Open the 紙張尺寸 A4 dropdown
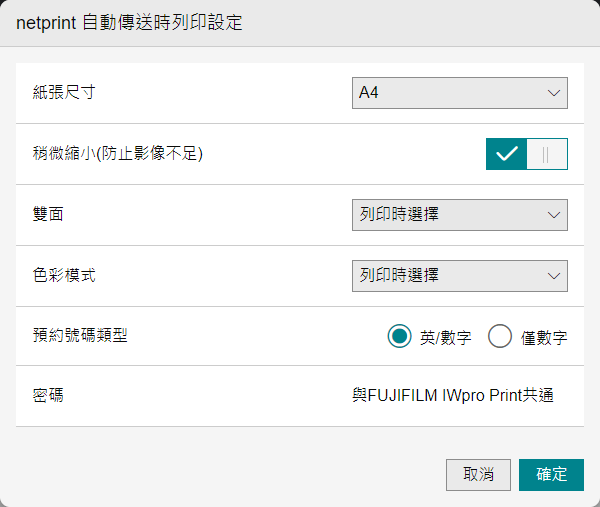Image resolution: width=600 pixels, height=507 pixels. (x=459, y=93)
